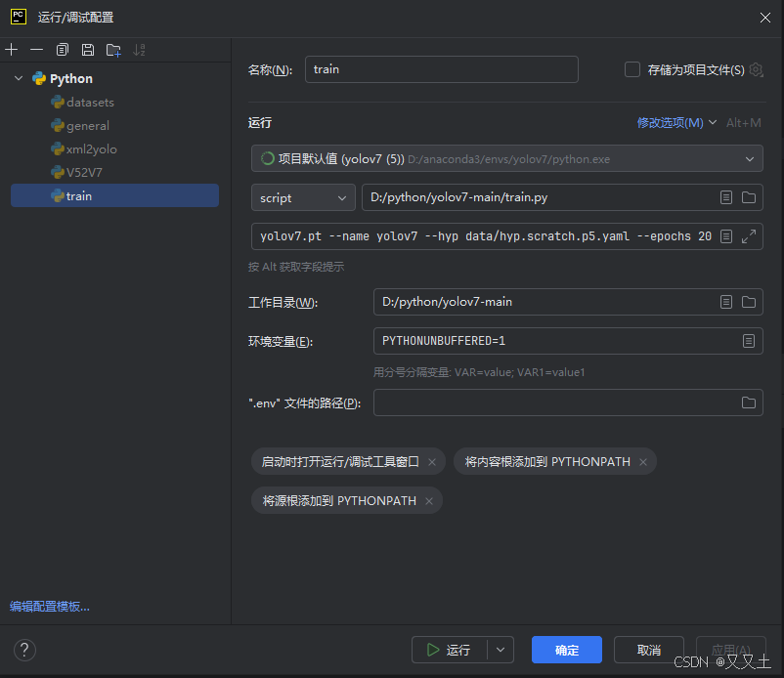Viewport: 784px width, 678px height.
Task: Open help with question mark button
Action: [x=24, y=650]
